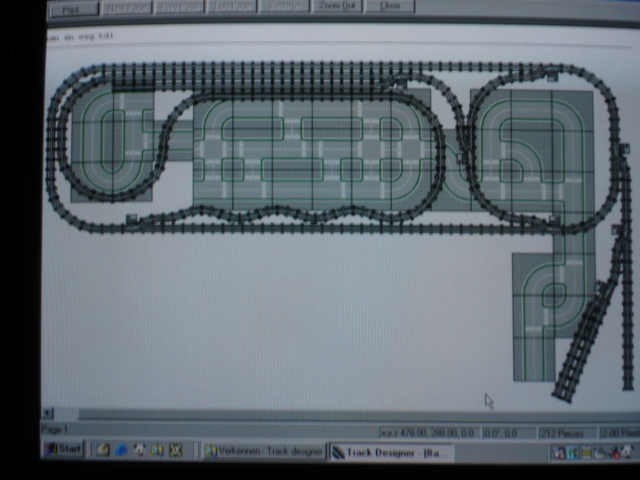This screenshot has height=480, width=640.
Task: Click the horizontal scrollbar left arrow
Action: click(48, 413)
